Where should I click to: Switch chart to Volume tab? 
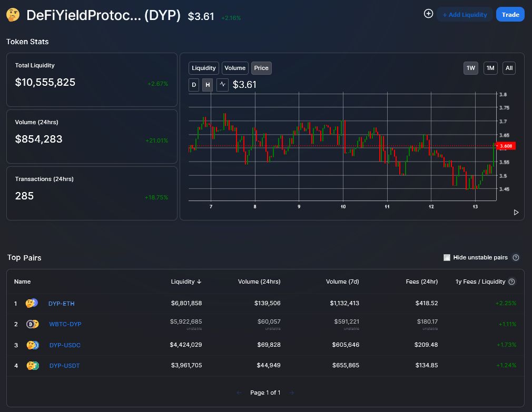235,68
